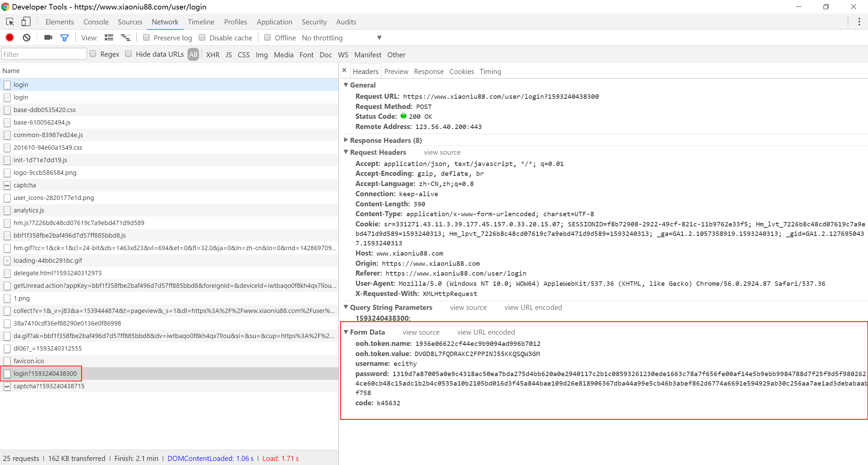
Task: Click the capture screenshots camera icon
Action: [x=48, y=38]
